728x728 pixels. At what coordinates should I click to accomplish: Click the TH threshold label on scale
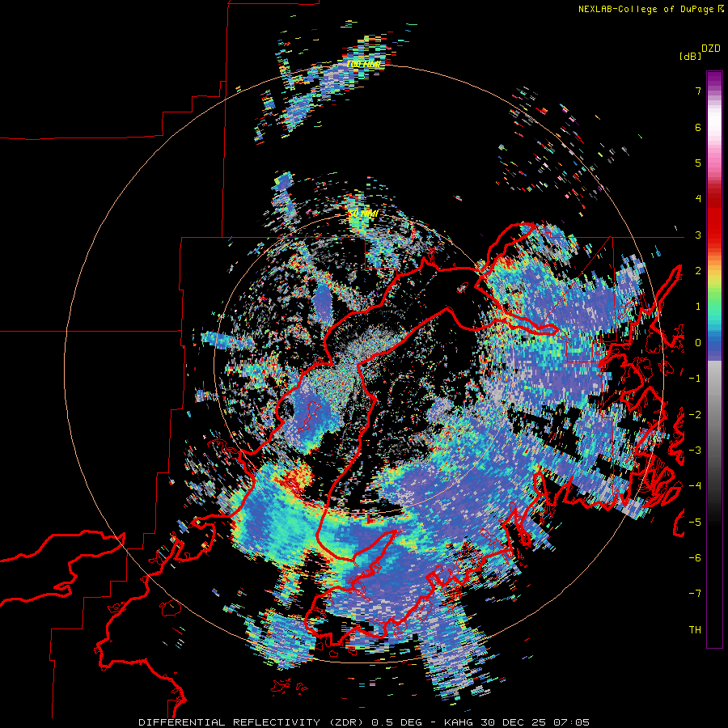[695, 630]
